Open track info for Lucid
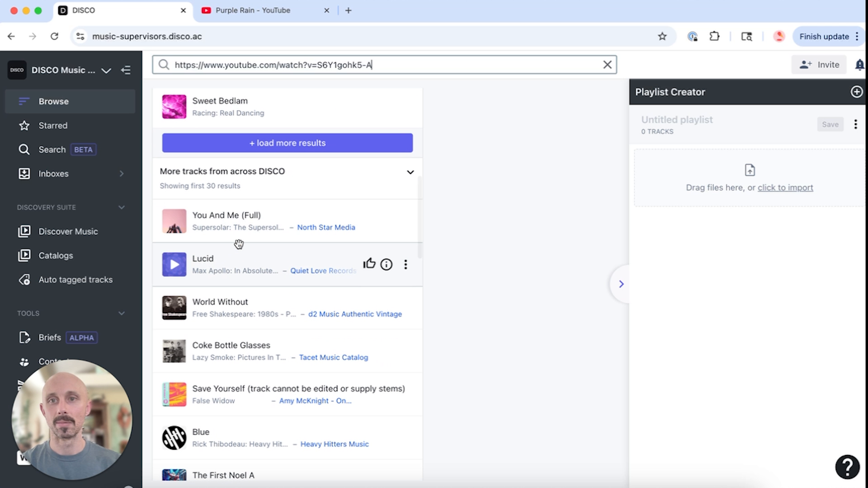The width and height of the screenshot is (868, 488). pyautogui.click(x=386, y=264)
